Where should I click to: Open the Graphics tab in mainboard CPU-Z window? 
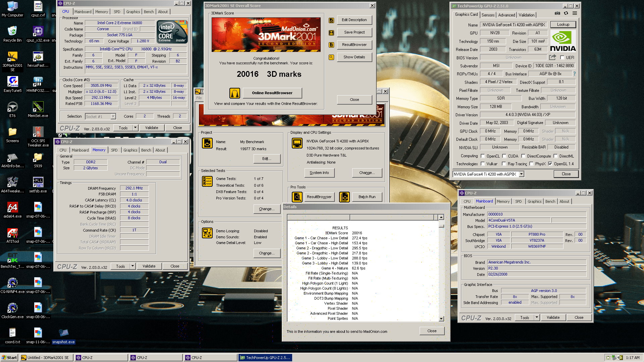point(534,201)
